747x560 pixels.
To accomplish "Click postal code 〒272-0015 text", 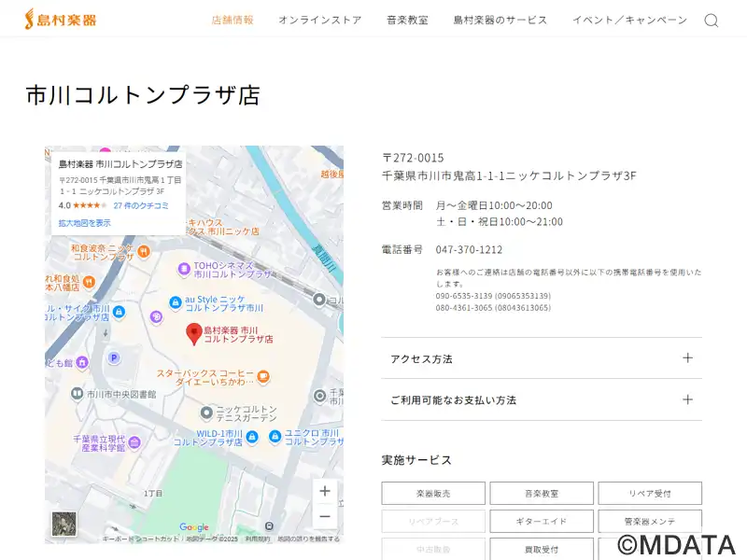I will point(413,158).
